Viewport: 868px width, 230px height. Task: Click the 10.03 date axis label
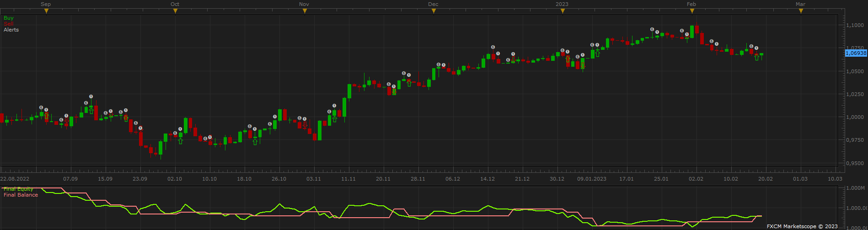(x=835, y=179)
